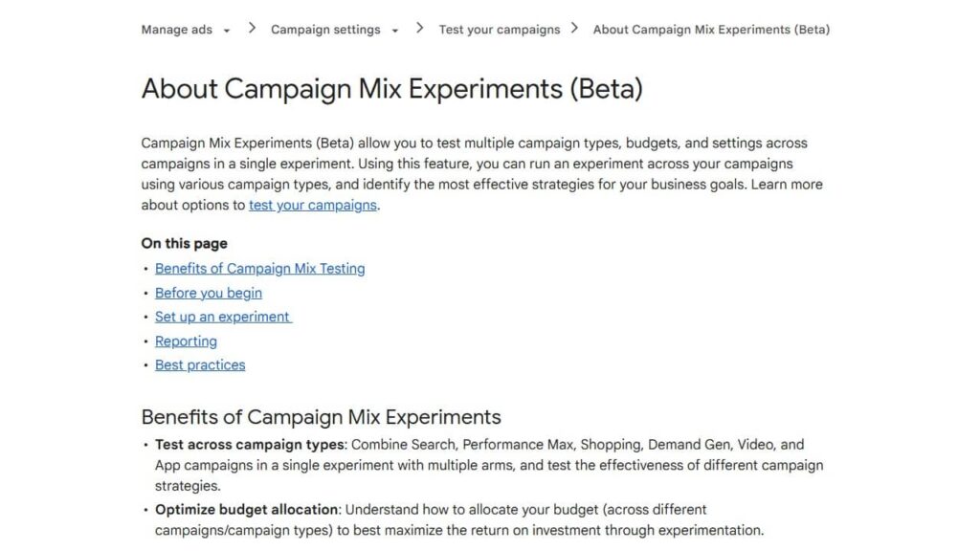Image resolution: width=980 pixels, height=551 pixels.
Task: Open the inline test your campaigns link
Action: click(311, 205)
